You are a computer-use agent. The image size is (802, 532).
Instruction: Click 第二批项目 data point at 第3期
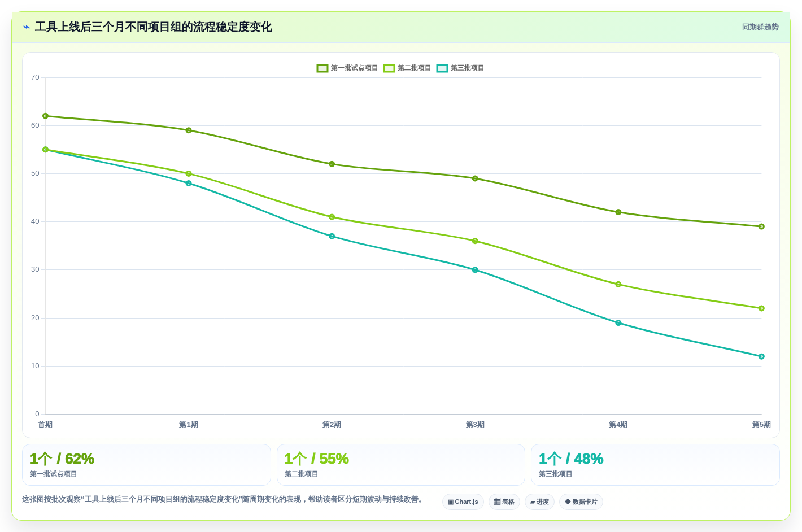click(475, 241)
